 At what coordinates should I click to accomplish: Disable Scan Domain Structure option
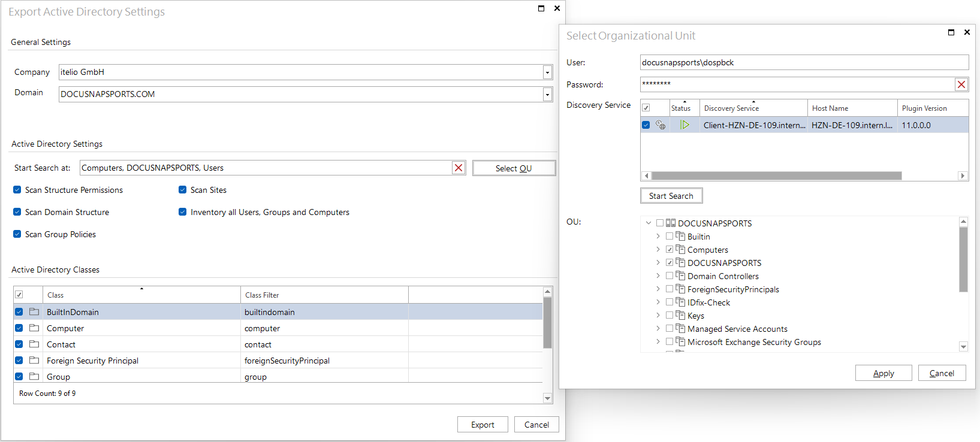click(17, 212)
